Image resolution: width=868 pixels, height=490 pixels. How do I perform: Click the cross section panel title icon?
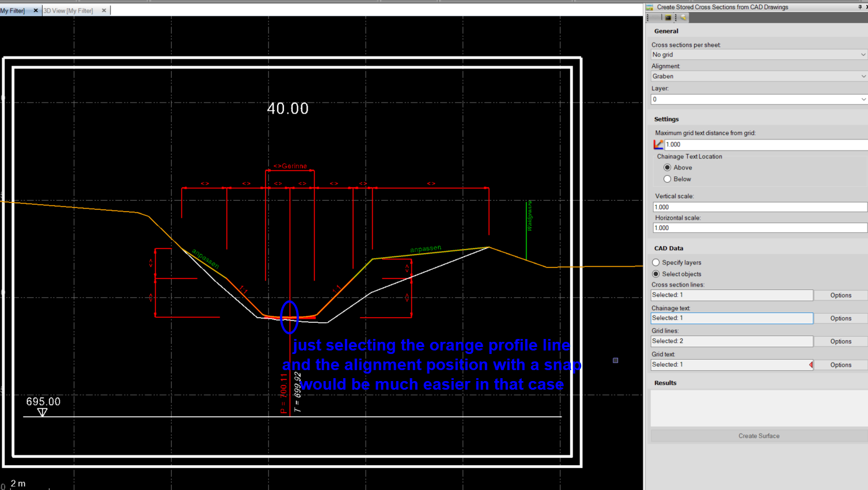click(650, 7)
